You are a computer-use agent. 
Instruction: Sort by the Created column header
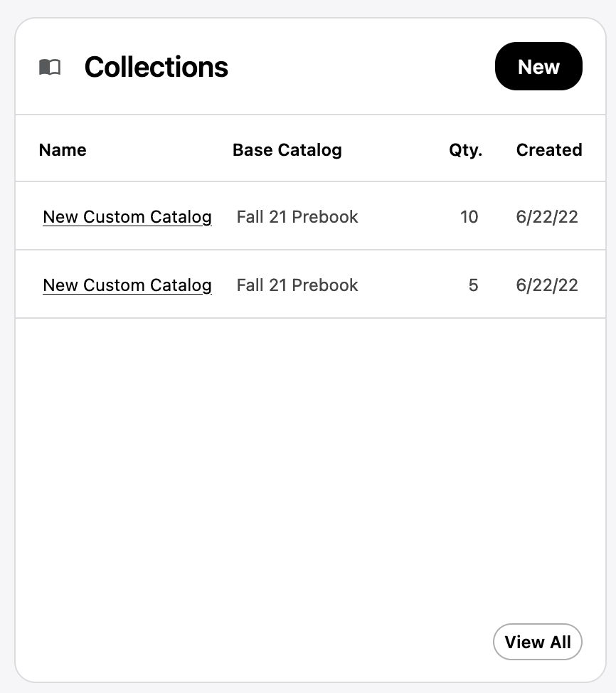pos(548,149)
